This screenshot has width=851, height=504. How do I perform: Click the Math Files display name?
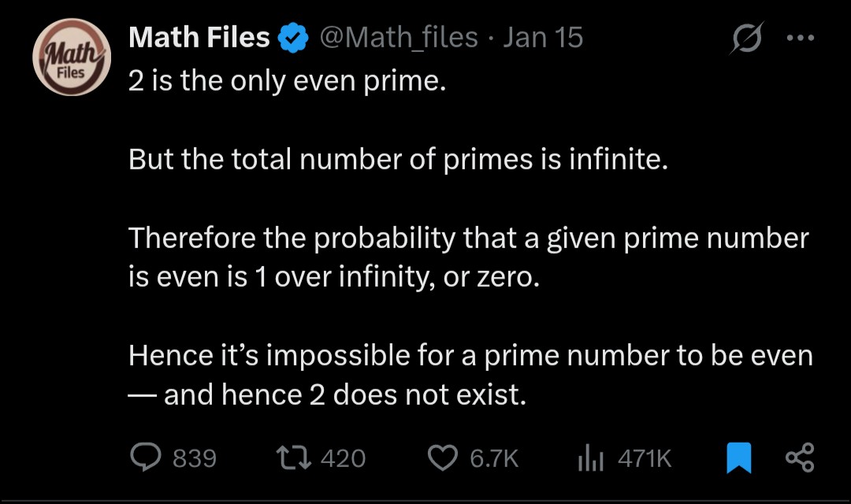click(199, 37)
